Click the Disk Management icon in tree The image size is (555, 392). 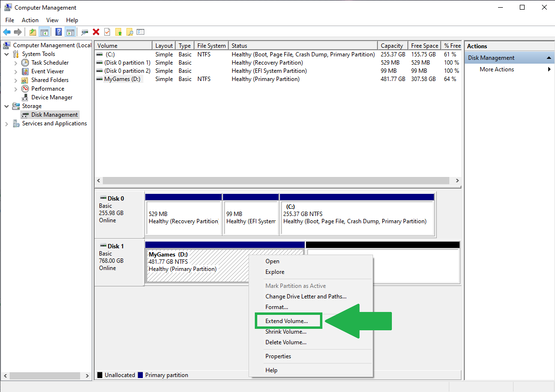click(x=25, y=115)
